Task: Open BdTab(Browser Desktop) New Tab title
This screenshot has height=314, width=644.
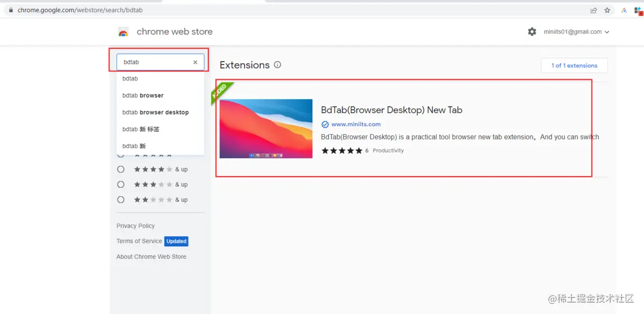Action: click(x=391, y=110)
